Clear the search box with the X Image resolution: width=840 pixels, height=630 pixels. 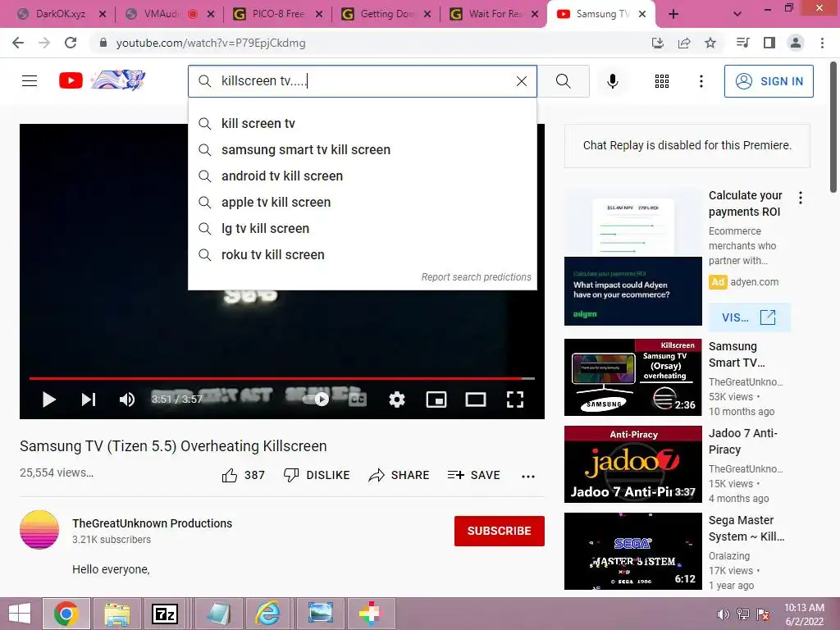[521, 81]
